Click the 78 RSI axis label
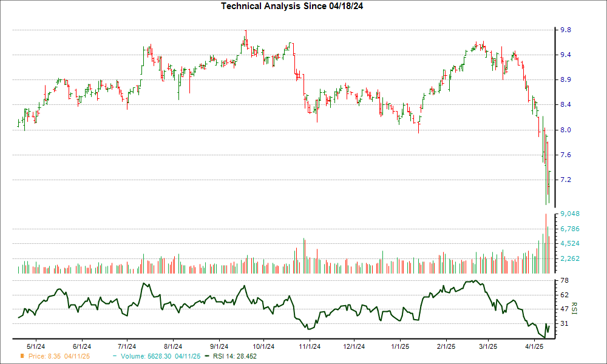Screen dimensions: 607x364 tap(565, 280)
